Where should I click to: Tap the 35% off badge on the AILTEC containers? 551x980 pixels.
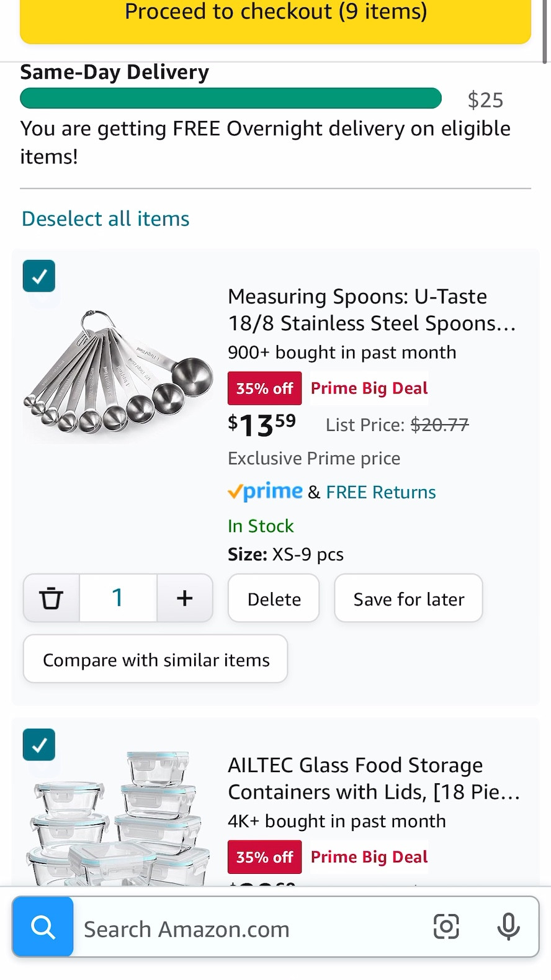coord(264,856)
